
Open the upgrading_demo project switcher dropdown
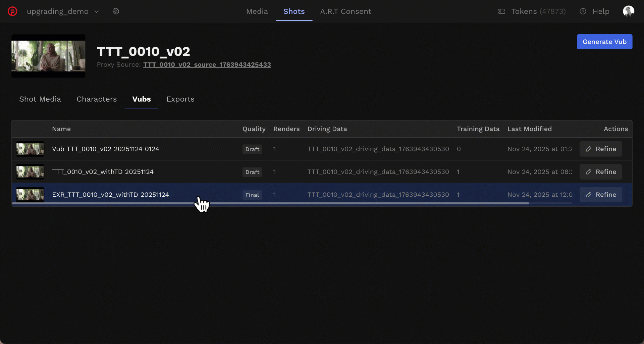click(97, 11)
